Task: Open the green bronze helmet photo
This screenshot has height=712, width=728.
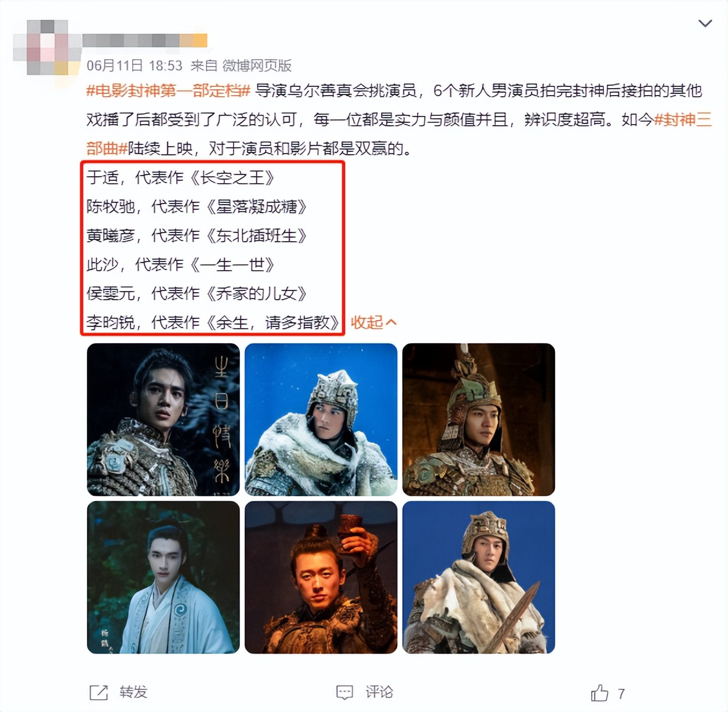Action: pyautogui.click(x=479, y=420)
